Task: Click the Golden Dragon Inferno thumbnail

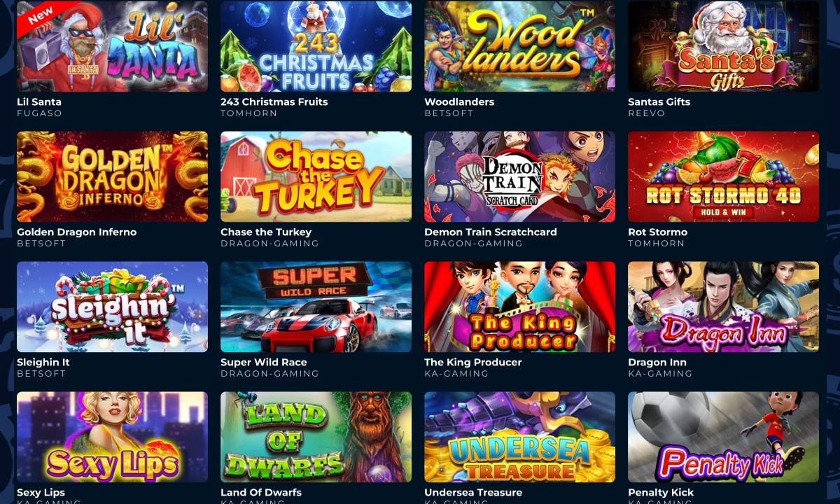Action: click(112, 176)
